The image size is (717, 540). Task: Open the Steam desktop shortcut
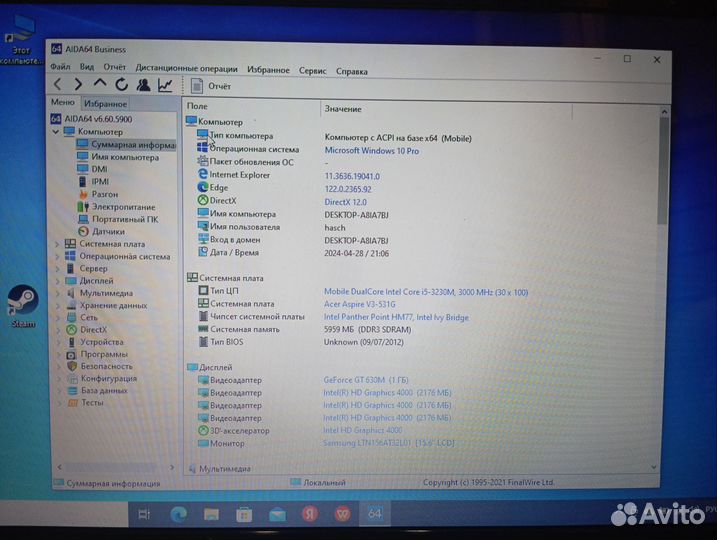[x=22, y=303]
